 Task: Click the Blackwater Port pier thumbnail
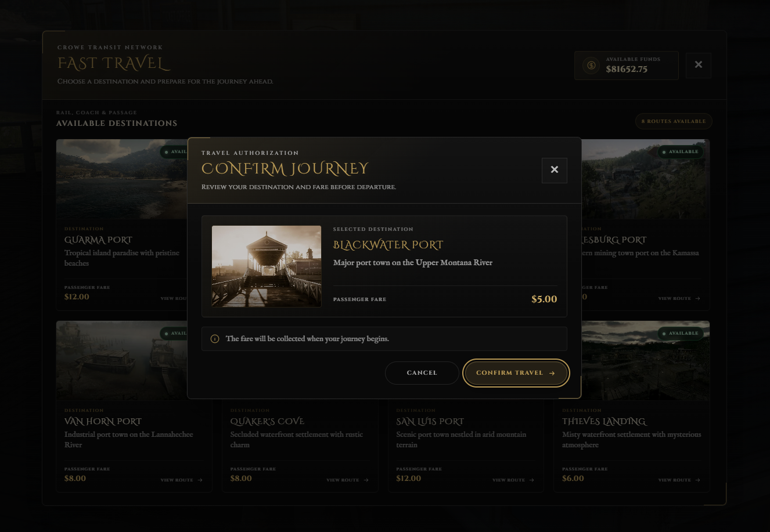point(267,266)
